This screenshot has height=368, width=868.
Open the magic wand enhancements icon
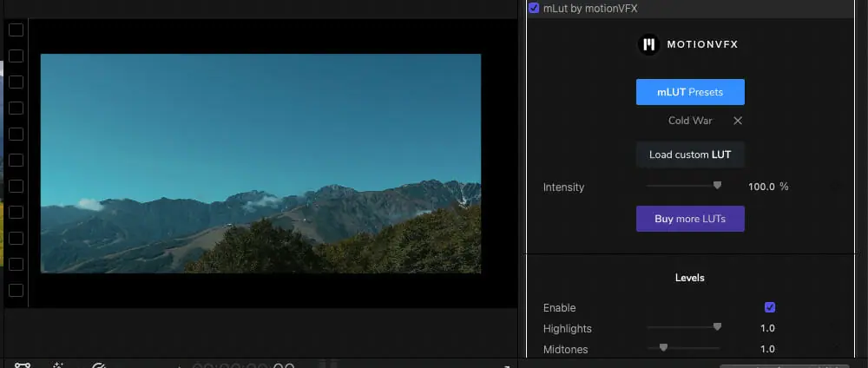[60, 365]
